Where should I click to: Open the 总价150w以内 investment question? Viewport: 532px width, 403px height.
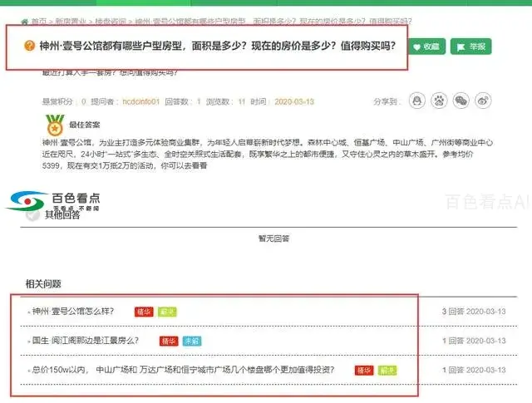[x=183, y=370]
